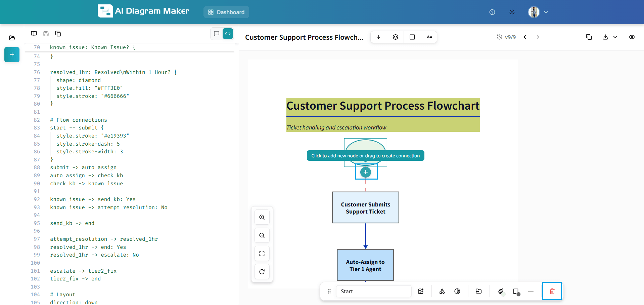The height and width of the screenshot is (305, 644).
Task: Open the Dashboard tab
Action: coord(226,12)
